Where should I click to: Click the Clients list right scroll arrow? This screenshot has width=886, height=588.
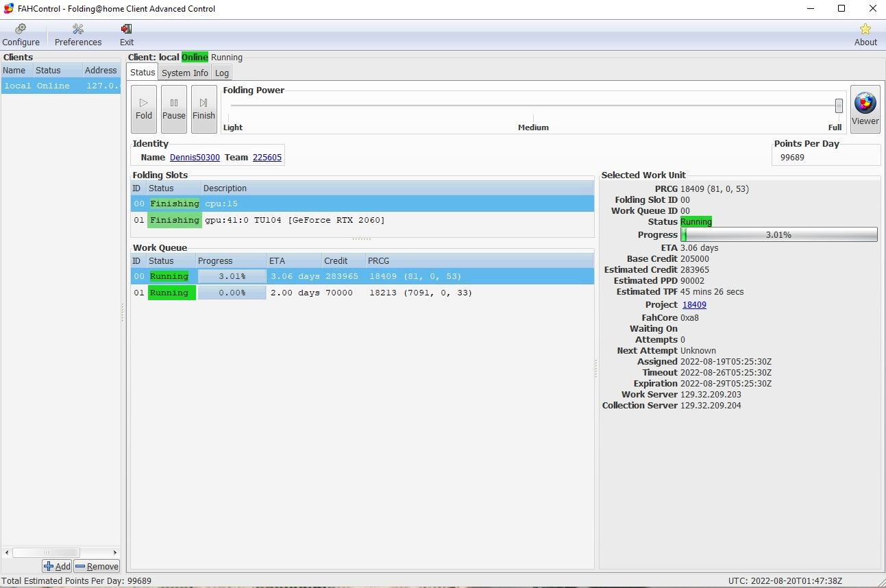pos(115,552)
